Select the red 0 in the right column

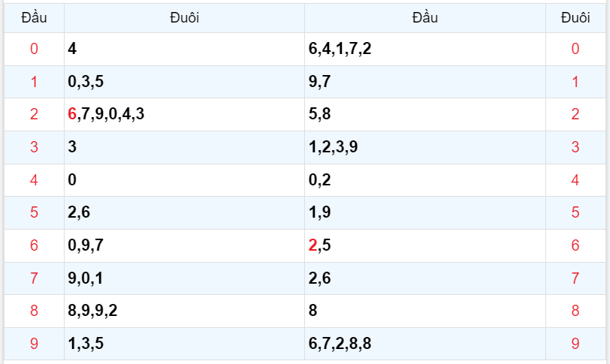pyautogui.click(x=575, y=50)
